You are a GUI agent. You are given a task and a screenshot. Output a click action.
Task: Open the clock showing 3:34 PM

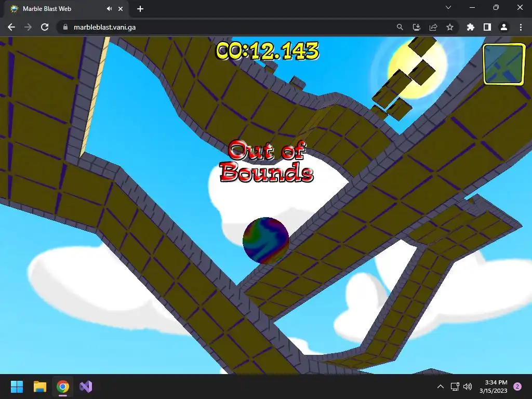tap(493, 387)
